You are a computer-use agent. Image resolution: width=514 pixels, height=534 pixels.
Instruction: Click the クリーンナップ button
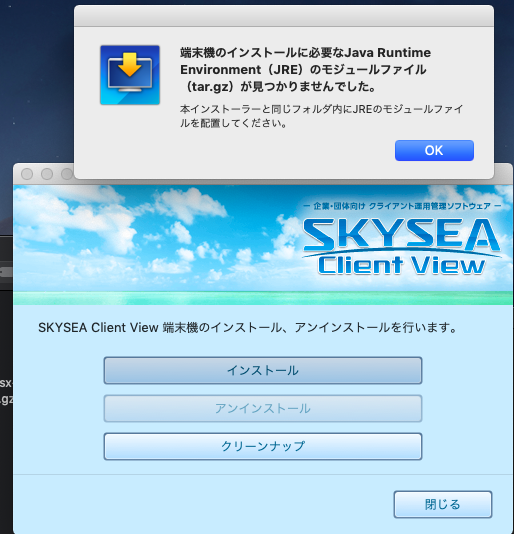pyautogui.click(x=263, y=446)
